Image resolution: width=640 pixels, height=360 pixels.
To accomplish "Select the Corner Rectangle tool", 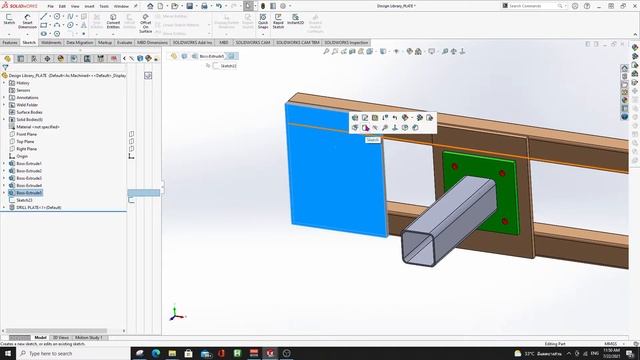I will (44, 25).
